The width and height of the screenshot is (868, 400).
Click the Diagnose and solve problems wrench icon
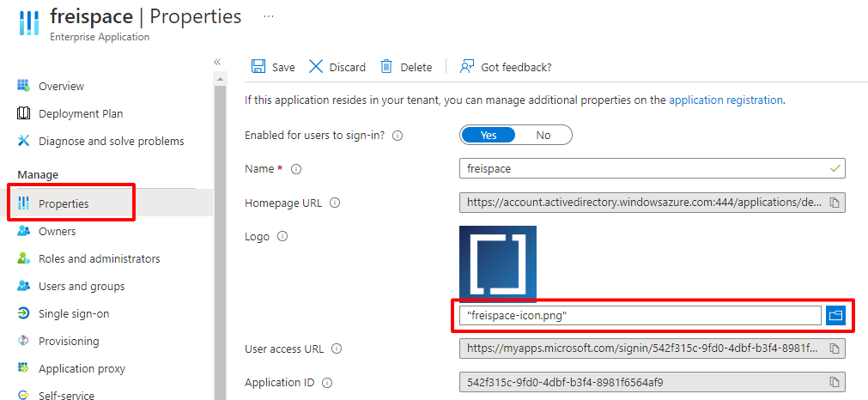coord(23,141)
